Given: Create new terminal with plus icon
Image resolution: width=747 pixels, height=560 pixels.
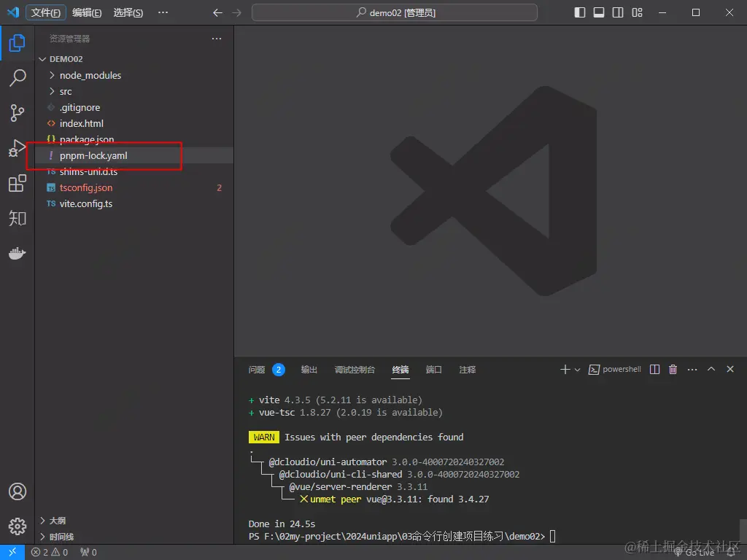Looking at the screenshot, I should tap(565, 370).
